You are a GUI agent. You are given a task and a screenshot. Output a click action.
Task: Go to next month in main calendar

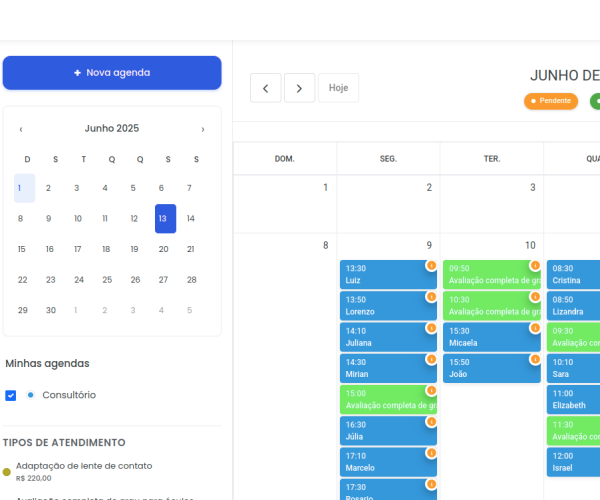pos(299,88)
